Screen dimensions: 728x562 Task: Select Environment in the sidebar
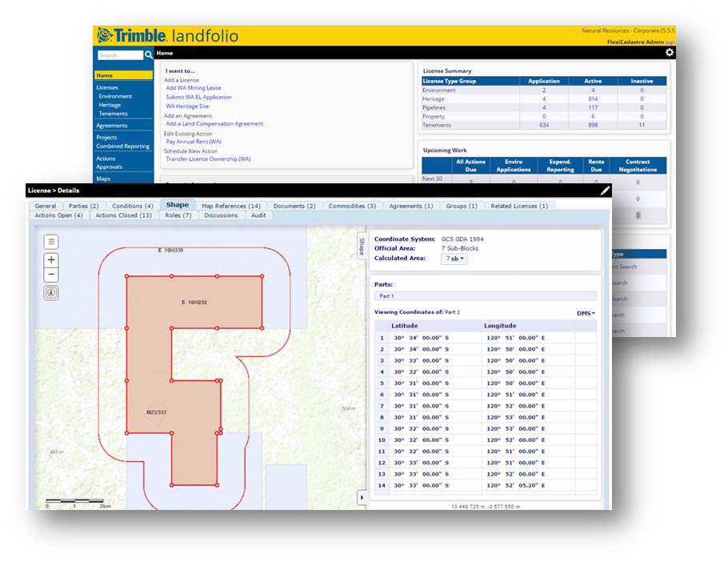(x=115, y=96)
